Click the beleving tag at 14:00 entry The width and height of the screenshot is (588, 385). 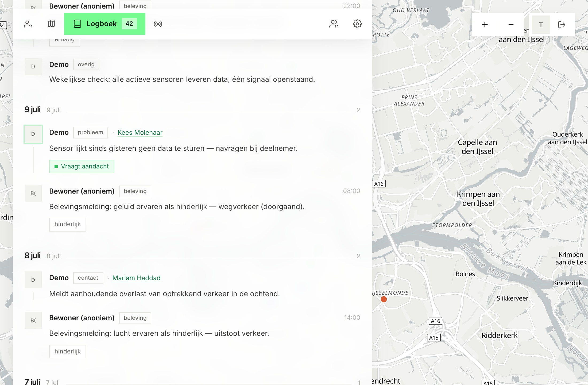pos(135,318)
